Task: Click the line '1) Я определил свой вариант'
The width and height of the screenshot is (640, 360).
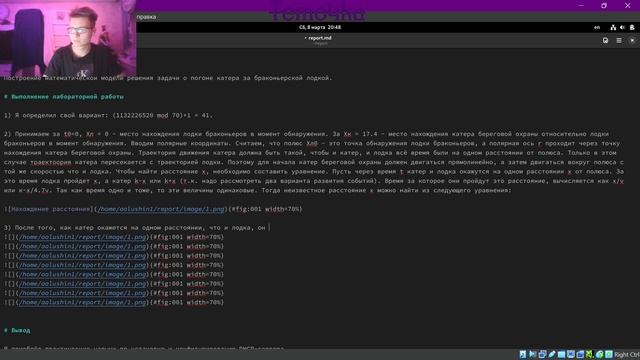Action: point(108,116)
